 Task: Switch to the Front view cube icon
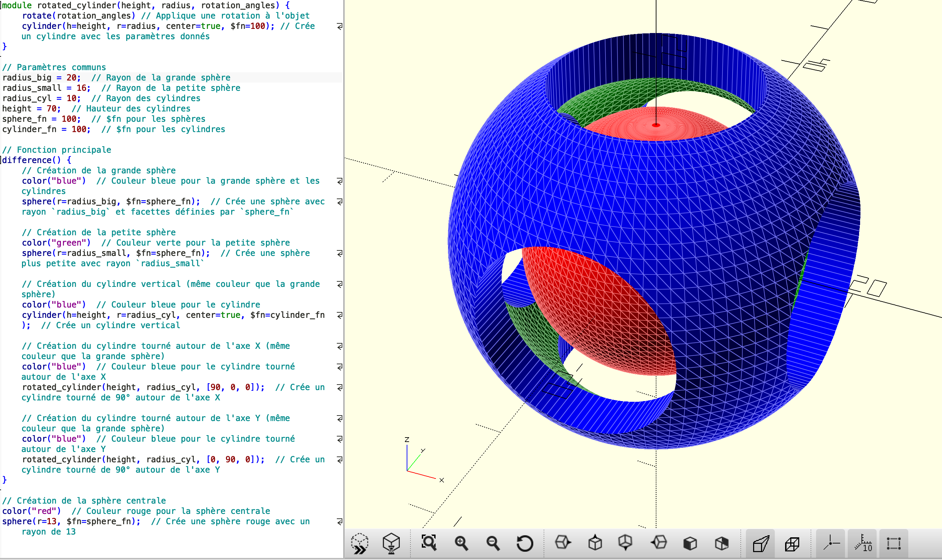coord(690,543)
